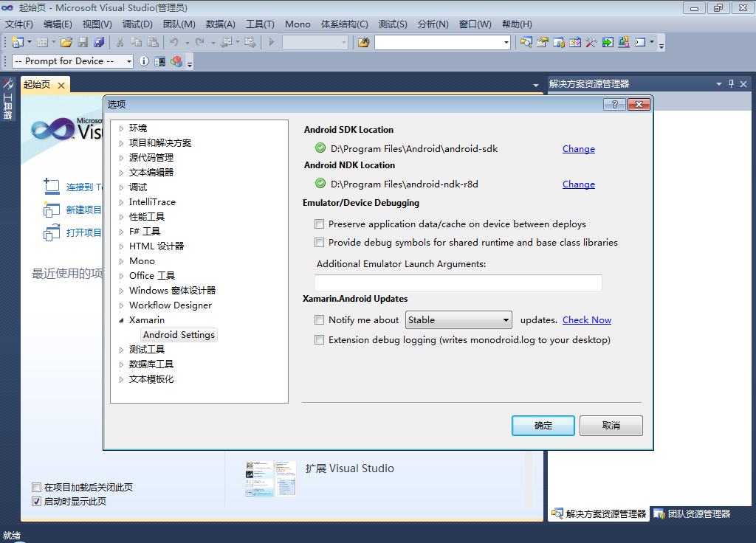Click the Check Now updates link

[587, 320]
